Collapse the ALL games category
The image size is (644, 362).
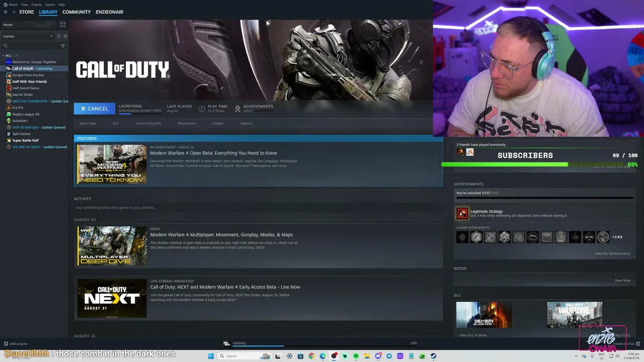click(3, 55)
